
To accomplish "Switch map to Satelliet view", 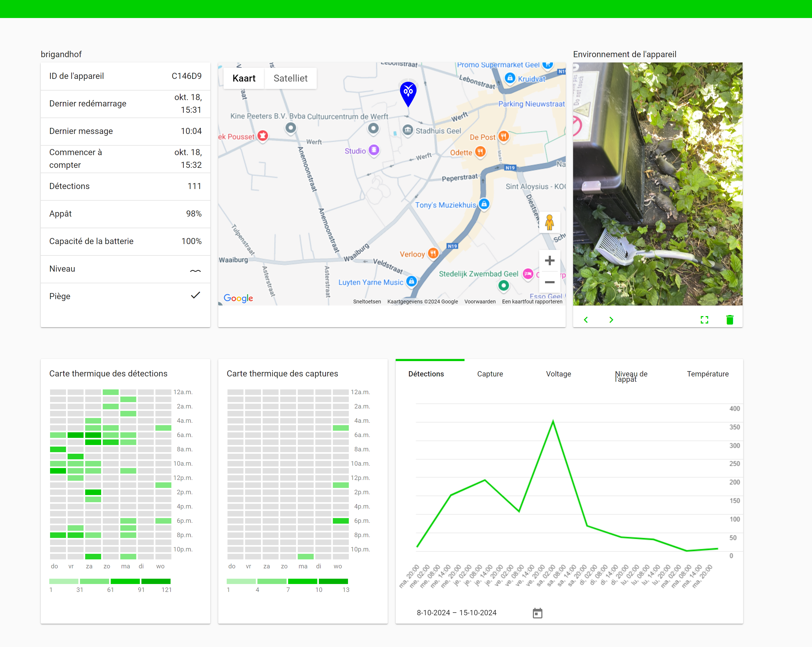I will [x=290, y=78].
